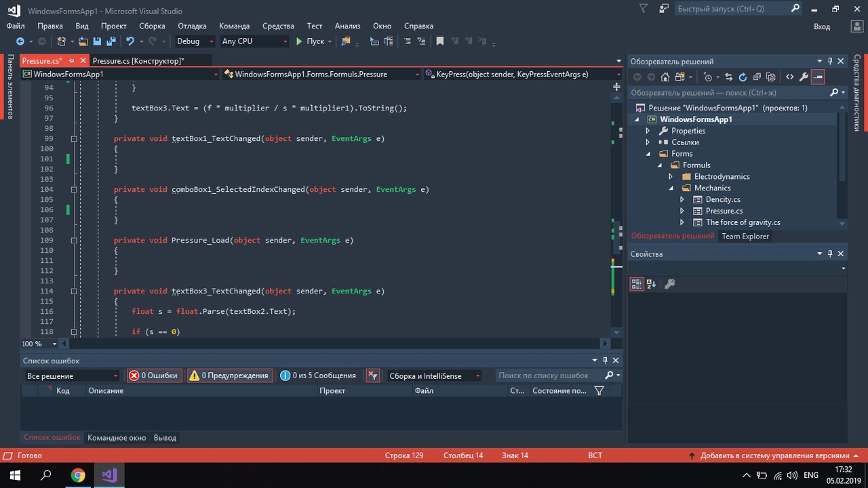Screen dimensions: 868x488
Task: Click the Solution Explorer home icon
Action: coord(665,77)
